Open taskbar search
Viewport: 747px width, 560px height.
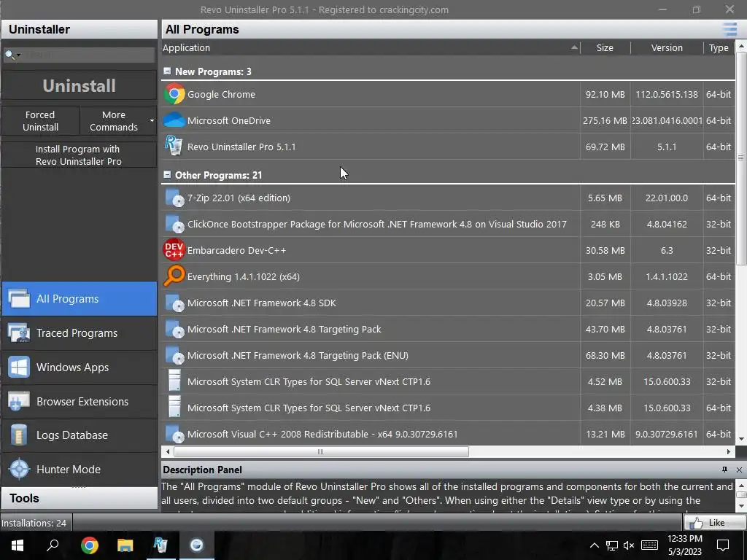[53, 545]
